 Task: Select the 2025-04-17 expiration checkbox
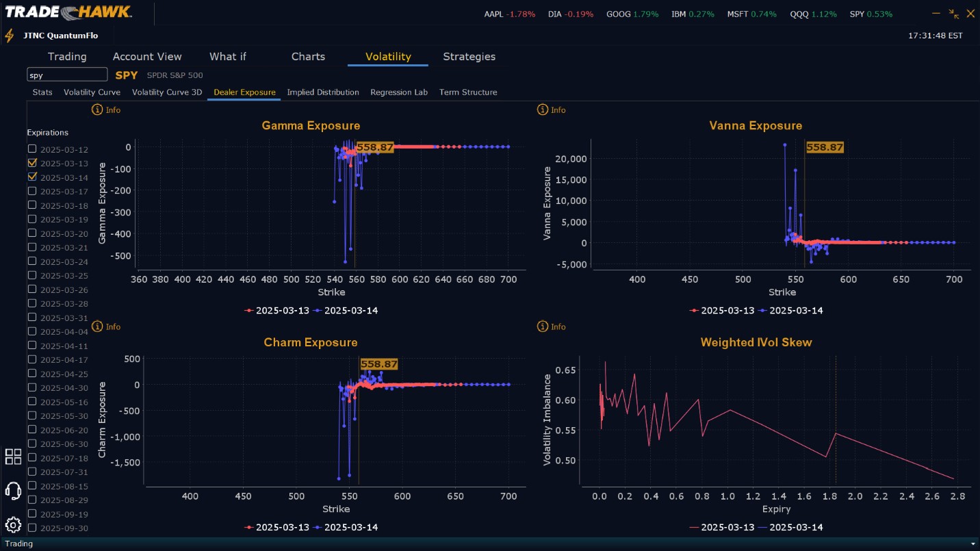(x=32, y=359)
